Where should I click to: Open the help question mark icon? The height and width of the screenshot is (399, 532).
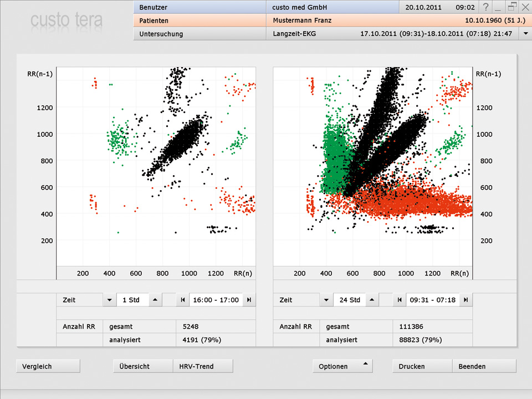pos(486,7)
